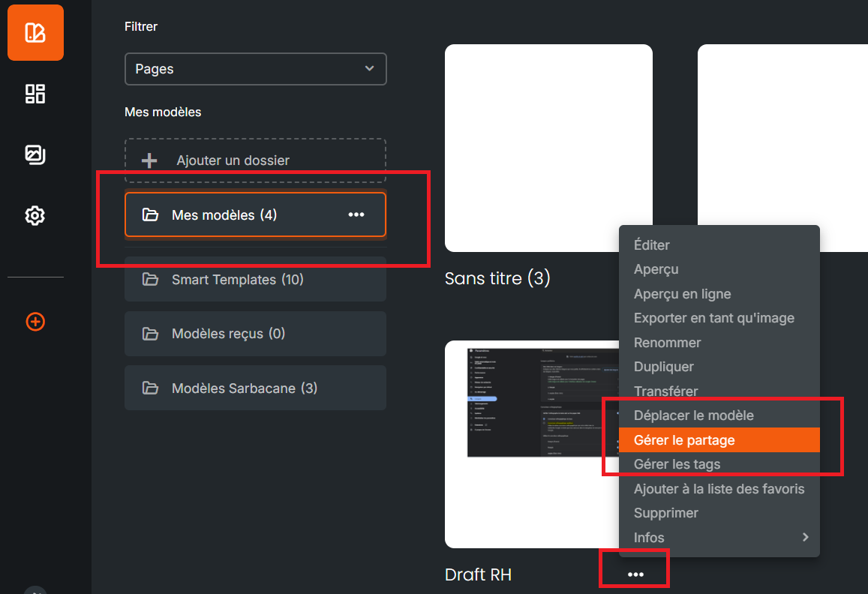Click folder icon of Modèles reçus
Screen dimensions: 868x594
tap(150, 334)
